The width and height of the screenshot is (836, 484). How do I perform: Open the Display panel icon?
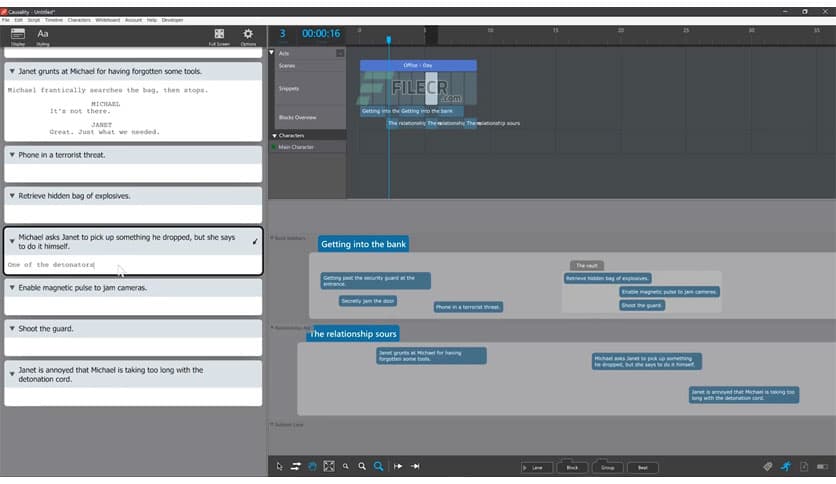[17, 35]
